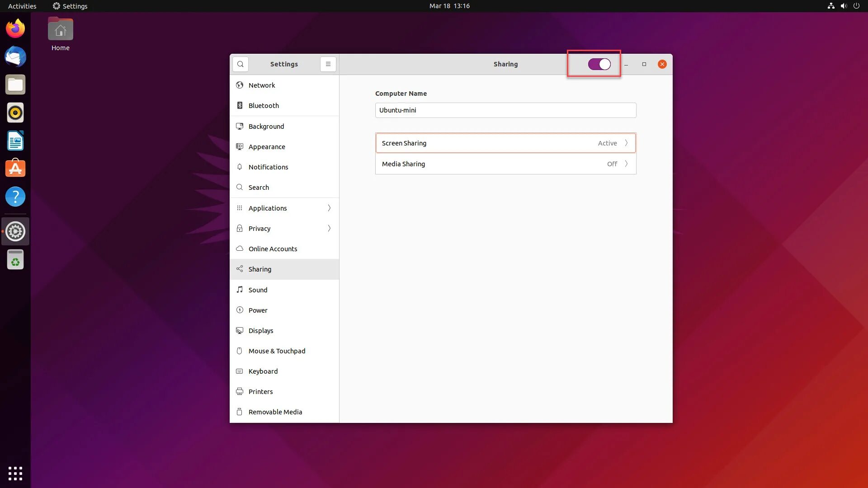
Task: Open the Settings hamburger menu
Action: [x=328, y=64]
